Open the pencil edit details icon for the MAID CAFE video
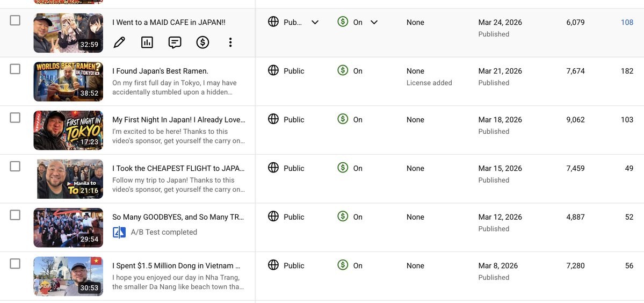This screenshot has width=644, height=303. [x=119, y=42]
